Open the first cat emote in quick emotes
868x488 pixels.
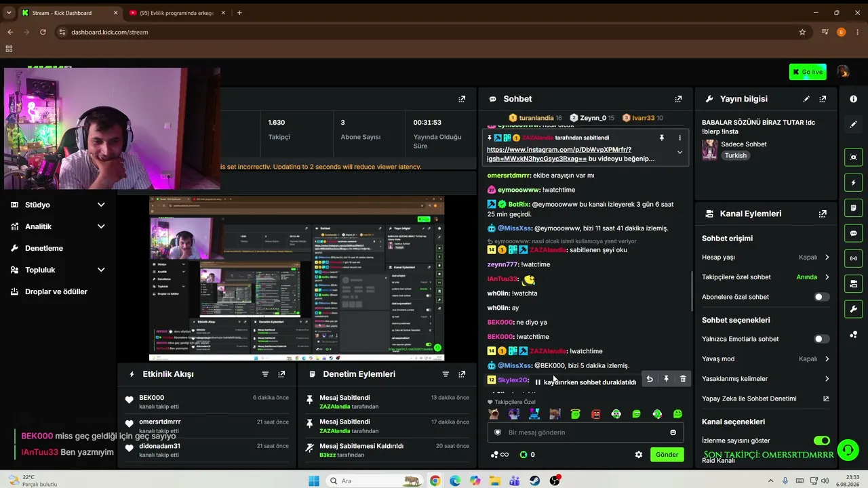click(x=494, y=414)
